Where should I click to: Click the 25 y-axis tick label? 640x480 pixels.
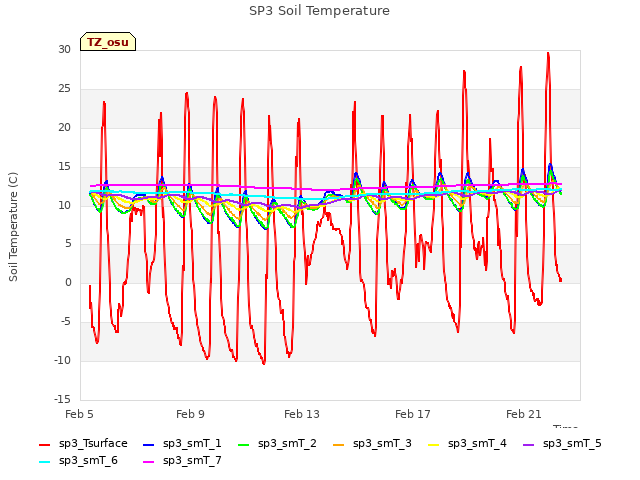point(64,89)
